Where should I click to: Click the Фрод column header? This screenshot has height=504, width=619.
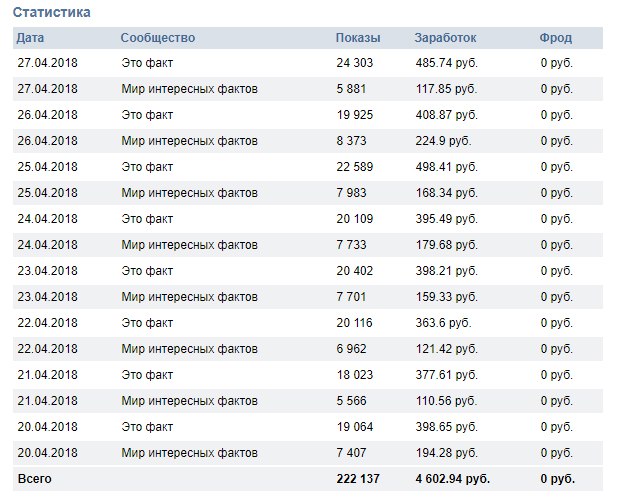[555, 38]
